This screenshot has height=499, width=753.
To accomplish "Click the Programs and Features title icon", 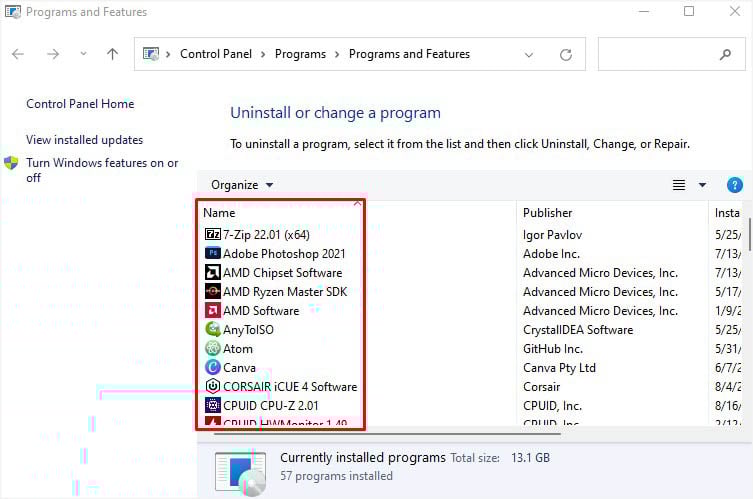I will [13, 12].
